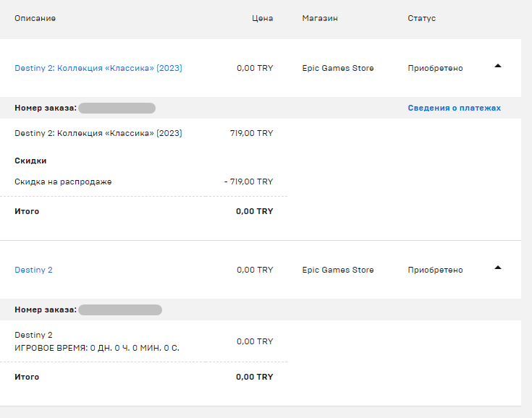
Task: Click the Скидка на распродаже line
Action: coord(63,182)
